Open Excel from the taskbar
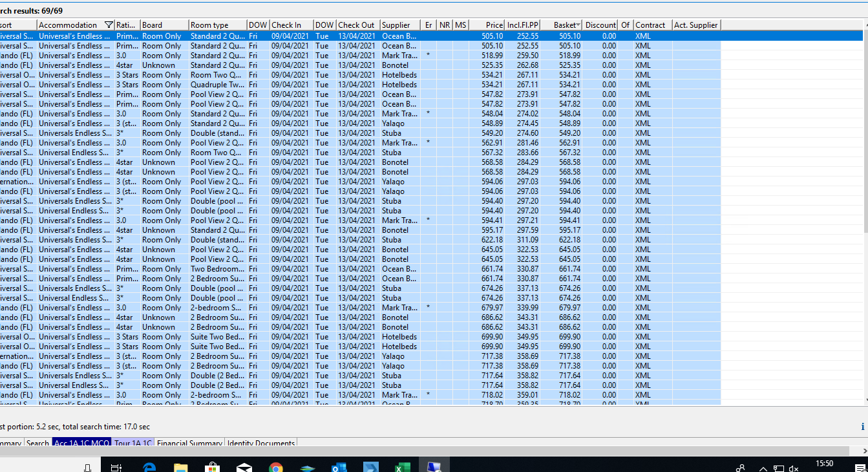 click(403, 467)
